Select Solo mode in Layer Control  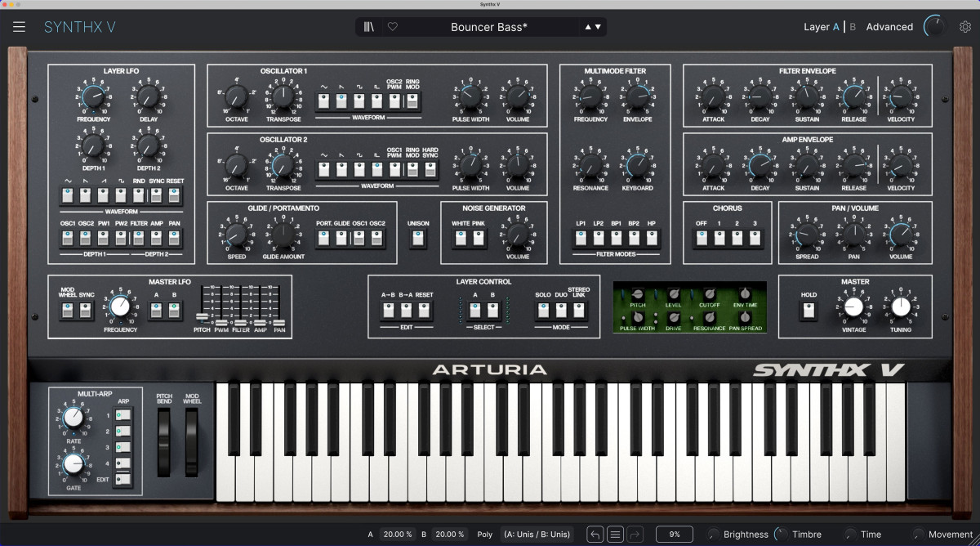coord(543,310)
